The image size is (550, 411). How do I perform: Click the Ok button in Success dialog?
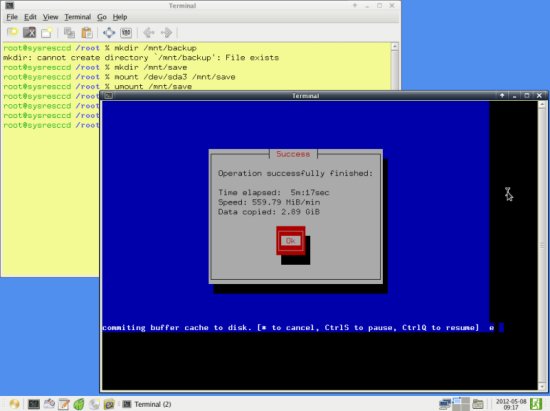click(x=290, y=241)
